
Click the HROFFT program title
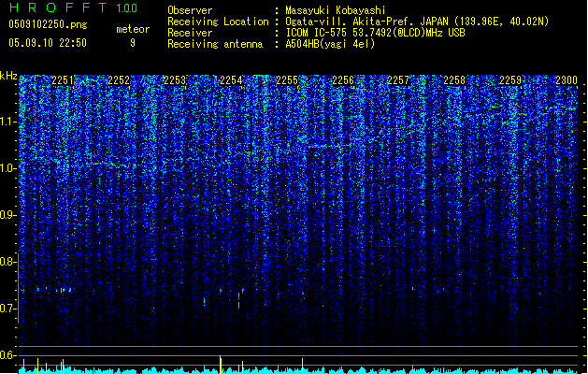(58, 7)
